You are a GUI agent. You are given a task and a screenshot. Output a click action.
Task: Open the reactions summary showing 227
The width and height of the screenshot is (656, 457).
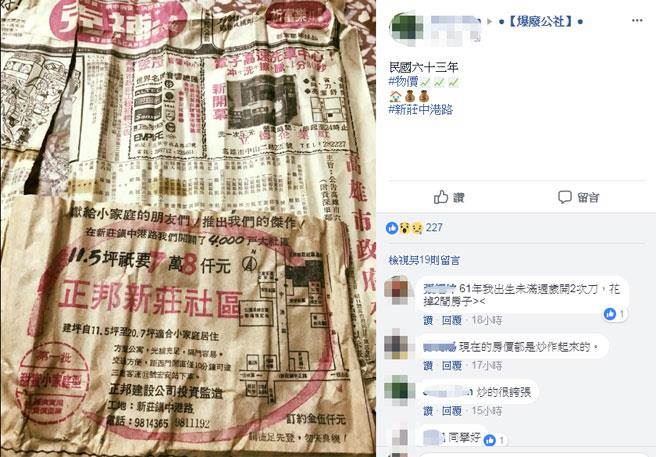click(x=414, y=228)
